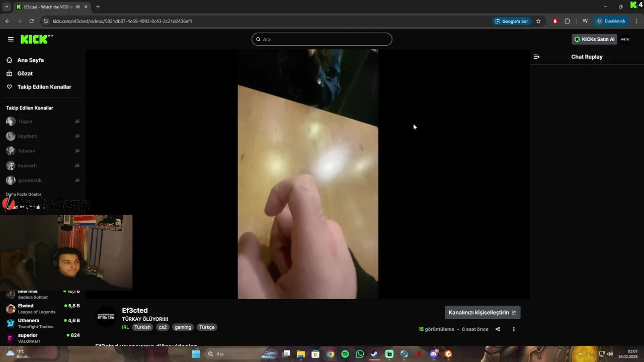Open followed channel gizemistik
Image resolution: width=644 pixels, height=362 pixels.
coord(43,180)
